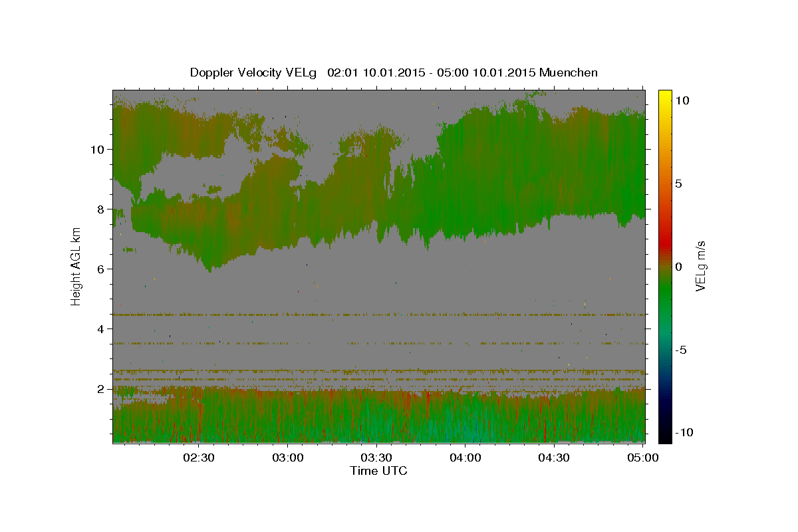
Task: Click the '02:30' time tick label
Action: click(198, 458)
